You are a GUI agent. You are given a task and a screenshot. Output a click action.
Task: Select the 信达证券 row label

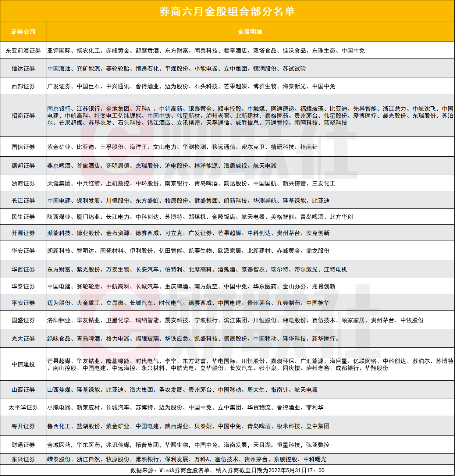pyautogui.click(x=23, y=69)
